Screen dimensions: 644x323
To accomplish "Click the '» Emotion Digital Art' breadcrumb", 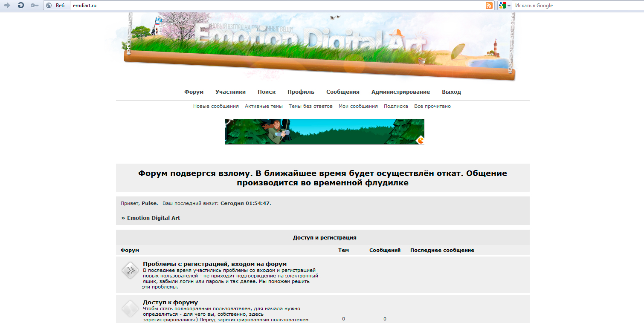I will pos(151,218).
